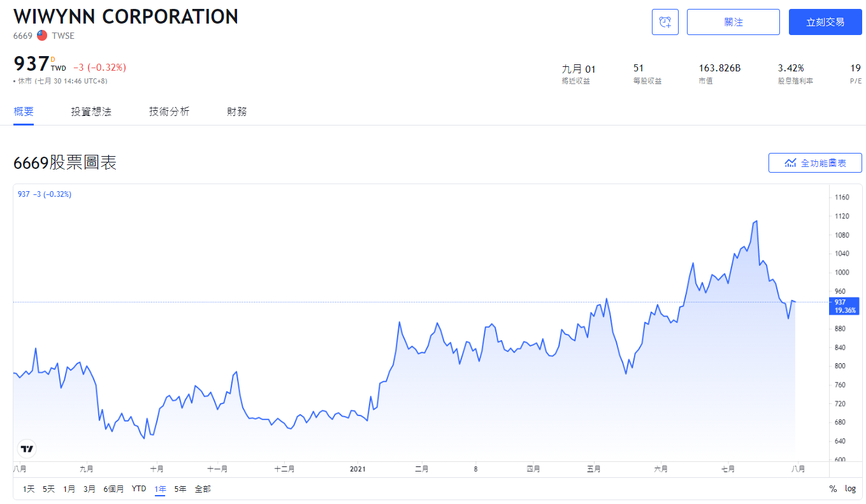The image size is (866, 504).
Task: Open the 全功能圖表 full-featured chart
Action: (x=815, y=163)
